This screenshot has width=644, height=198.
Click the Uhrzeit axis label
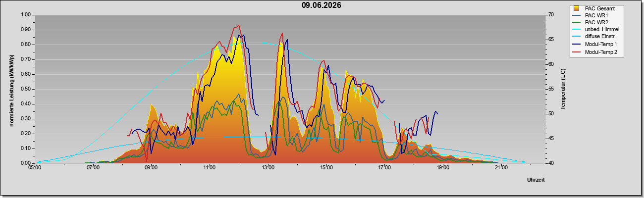536,180
